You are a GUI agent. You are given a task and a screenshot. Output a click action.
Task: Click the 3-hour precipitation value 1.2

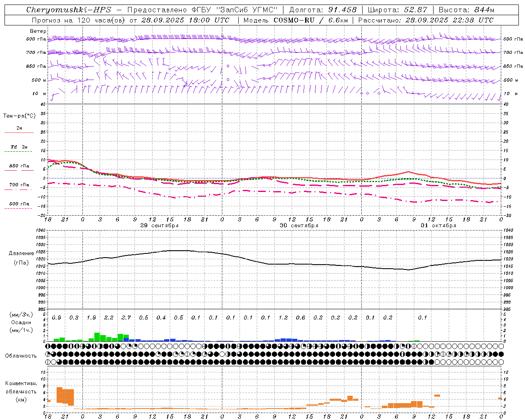click(283, 318)
